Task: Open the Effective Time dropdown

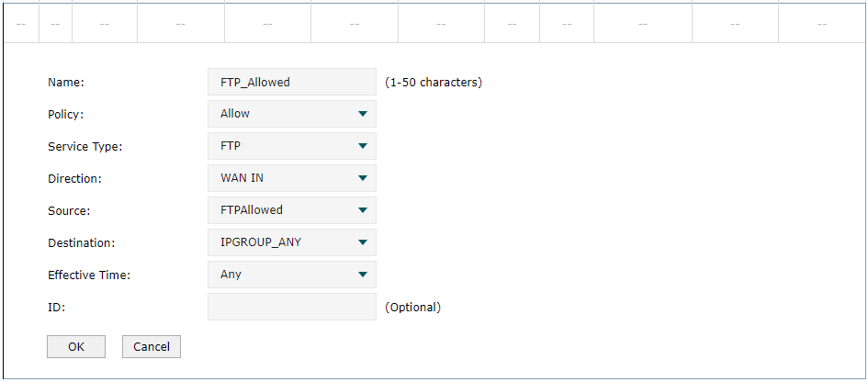Action: click(292, 275)
